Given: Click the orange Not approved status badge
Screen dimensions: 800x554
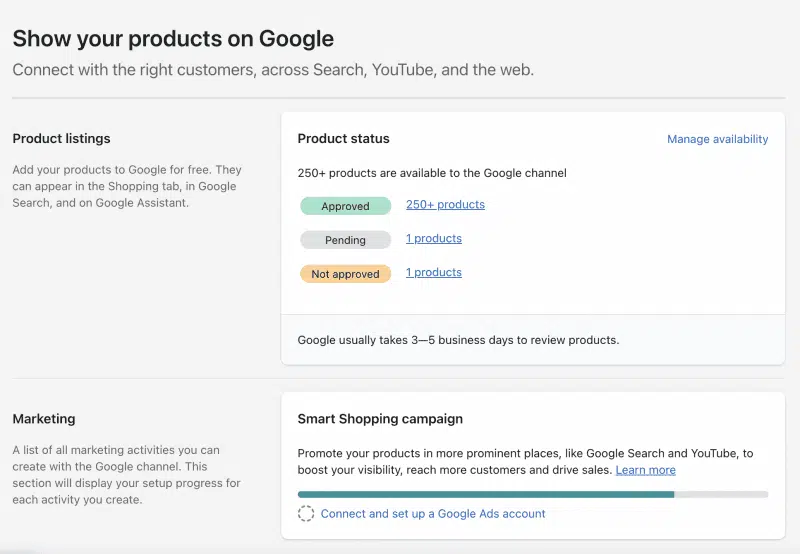Looking at the screenshot, I should point(345,274).
